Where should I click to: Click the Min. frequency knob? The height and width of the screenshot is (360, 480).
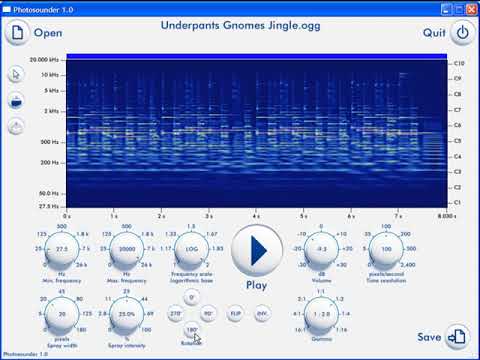tap(62, 249)
